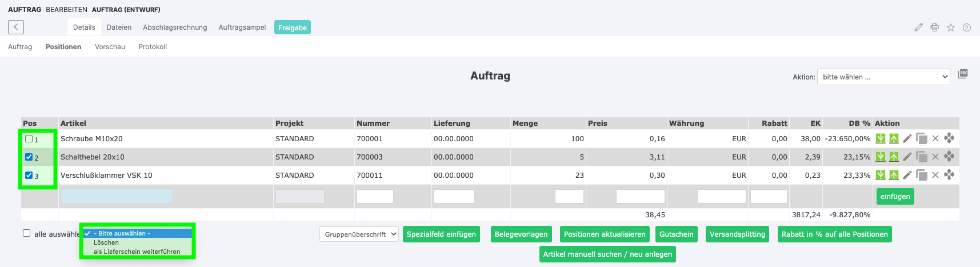Check the checkbox for position 1
This screenshot has width=980, height=267.
coord(29,139)
